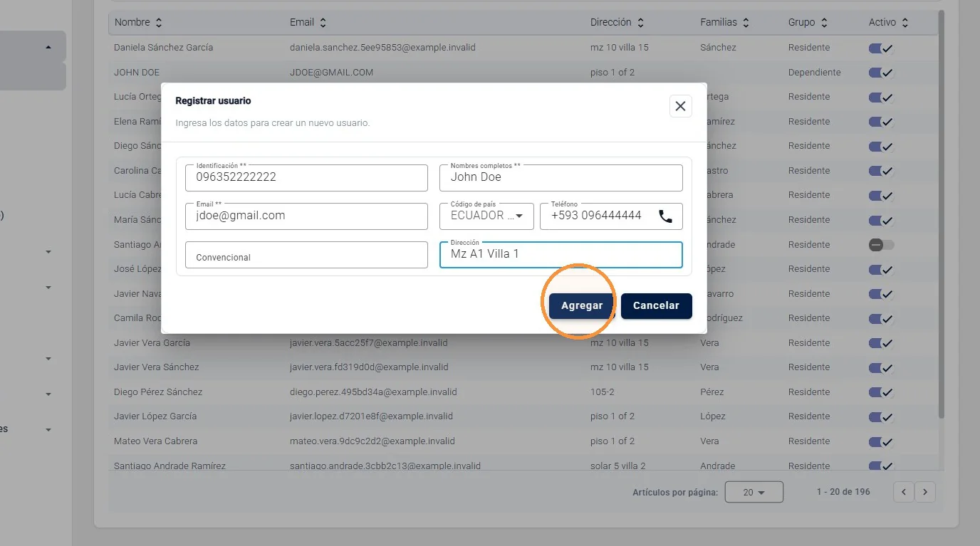Toggle Activo switch for Javier López García

881,416
